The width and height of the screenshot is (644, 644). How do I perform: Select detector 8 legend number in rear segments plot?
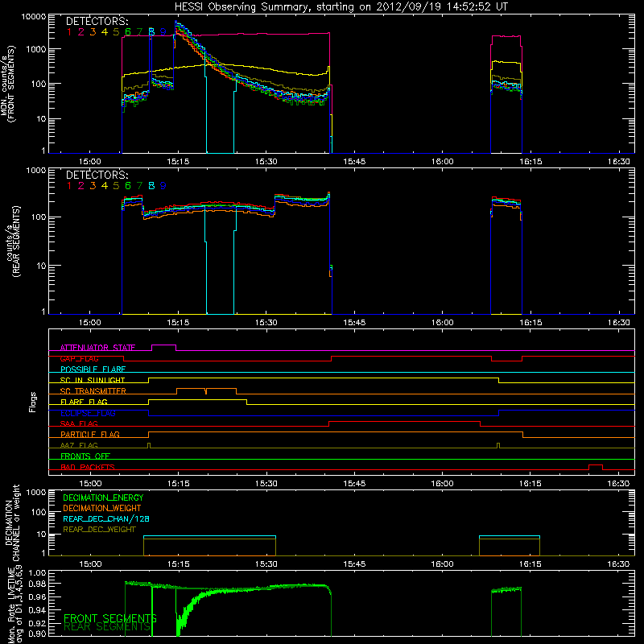coord(151,186)
